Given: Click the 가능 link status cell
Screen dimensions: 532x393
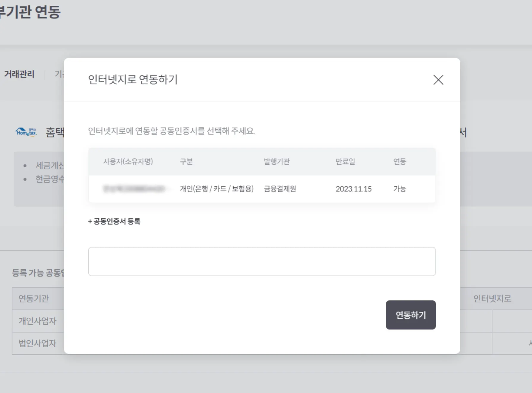Looking at the screenshot, I should click(399, 189).
